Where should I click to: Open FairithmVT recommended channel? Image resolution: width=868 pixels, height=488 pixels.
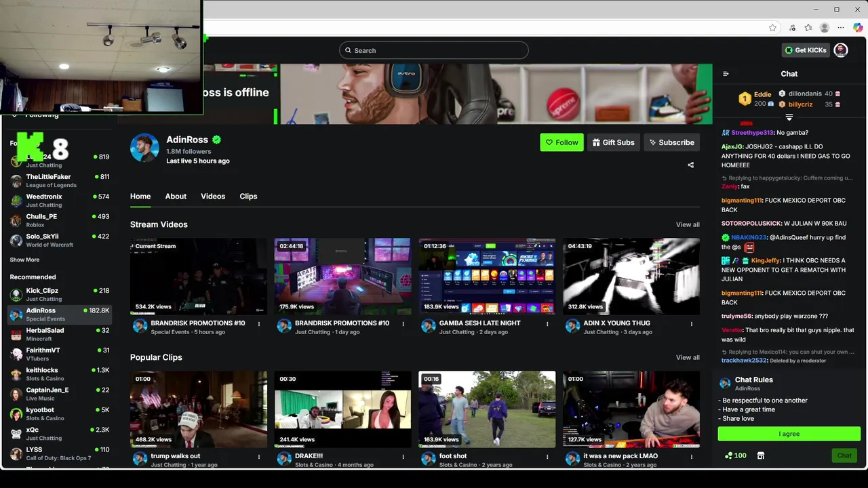tap(60, 354)
